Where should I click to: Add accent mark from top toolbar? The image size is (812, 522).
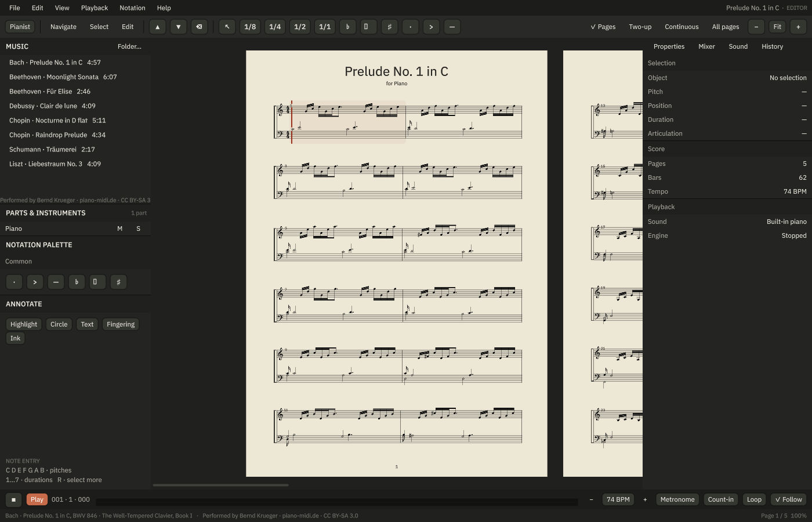(x=431, y=27)
